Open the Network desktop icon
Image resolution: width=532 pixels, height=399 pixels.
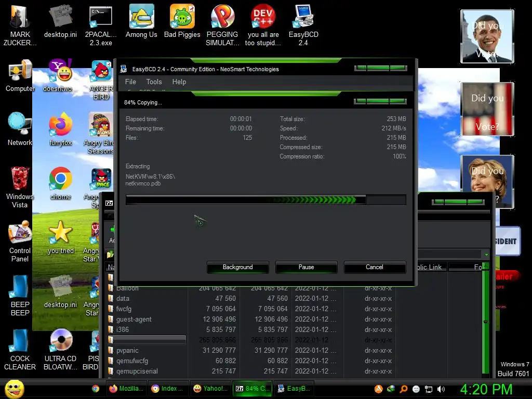(20, 129)
